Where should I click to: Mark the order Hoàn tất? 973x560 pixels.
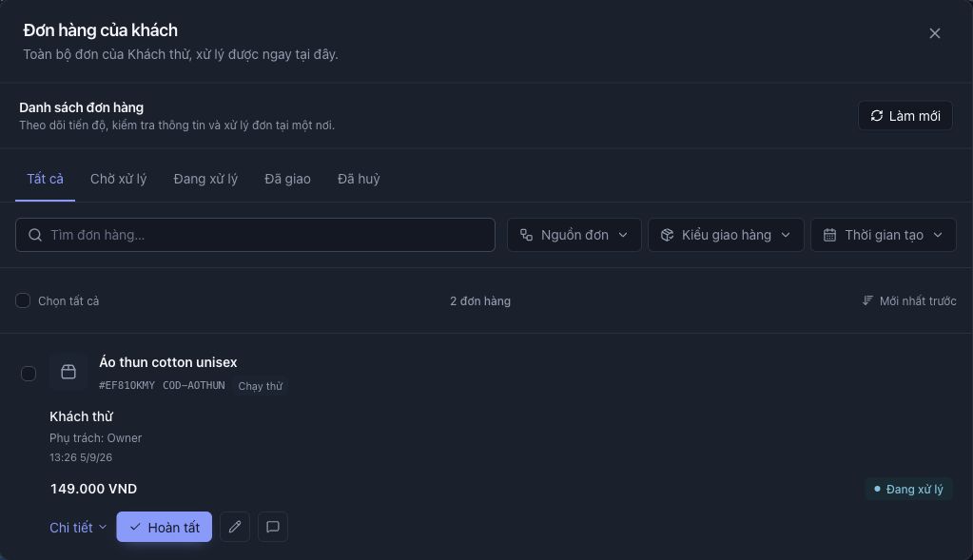(x=165, y=527)
